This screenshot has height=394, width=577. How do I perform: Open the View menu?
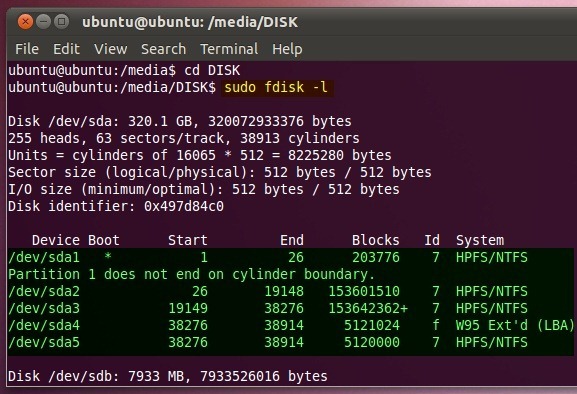(111, 49)
